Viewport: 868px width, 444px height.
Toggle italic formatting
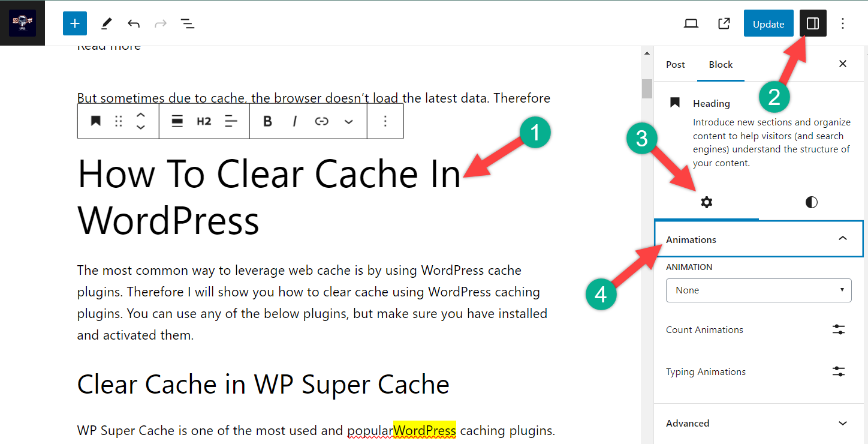click(294, 121)
